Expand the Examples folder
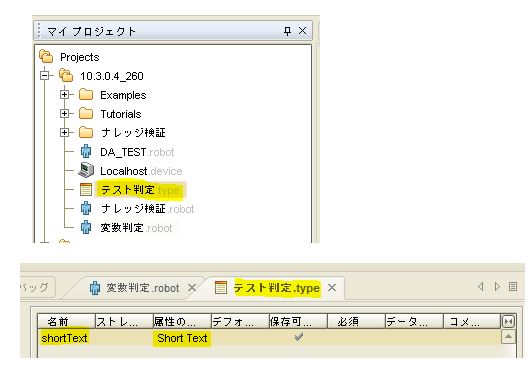 point(64,94)
